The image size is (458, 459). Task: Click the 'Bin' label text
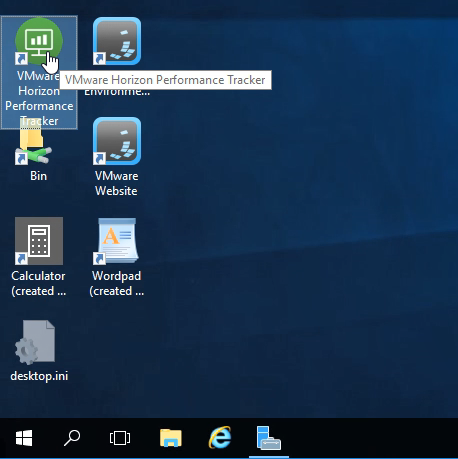(x=39, y=176)
